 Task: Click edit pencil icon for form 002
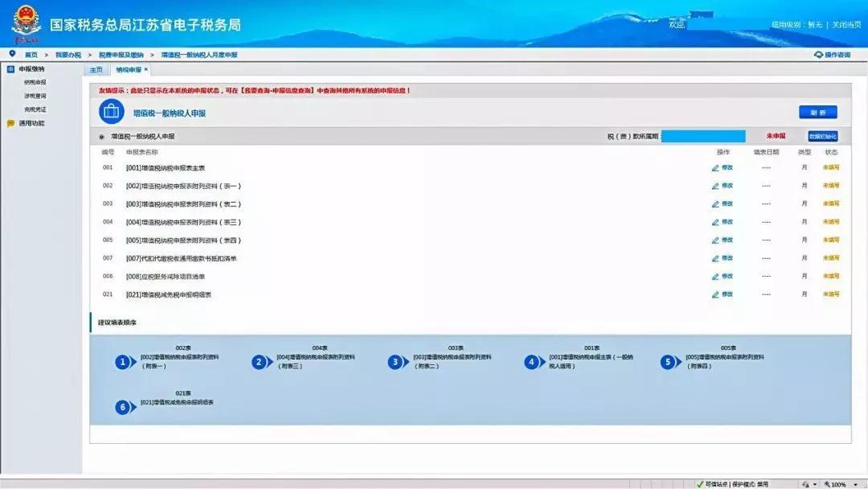[715, 186]
